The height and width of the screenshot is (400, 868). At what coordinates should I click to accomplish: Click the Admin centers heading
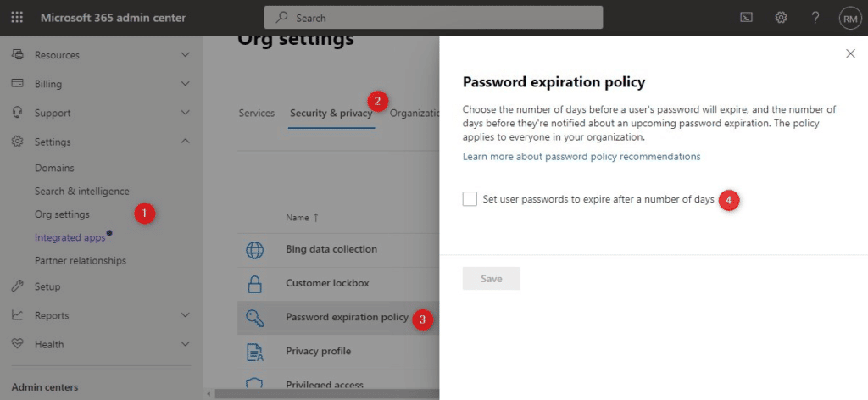pyautogui.click(x=45, y=387)
